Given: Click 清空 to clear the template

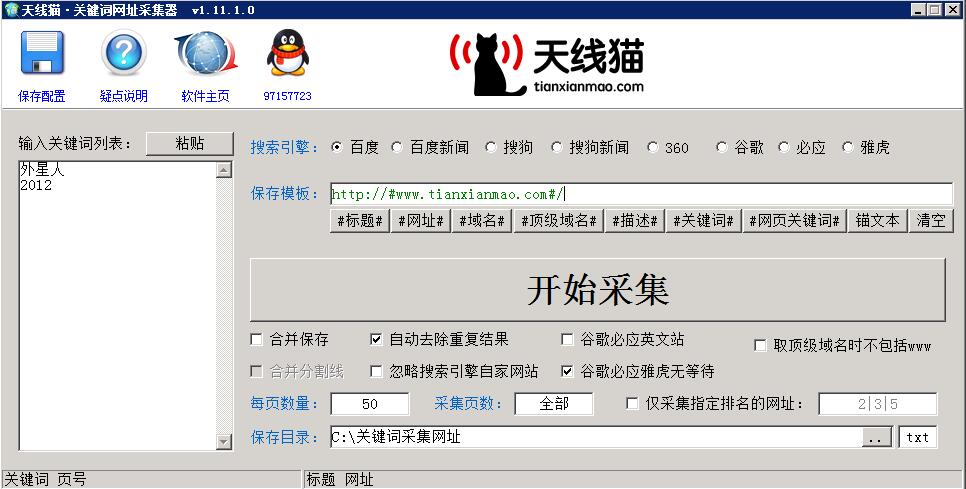Looking at the screenshot, I should tap(931, 220).
